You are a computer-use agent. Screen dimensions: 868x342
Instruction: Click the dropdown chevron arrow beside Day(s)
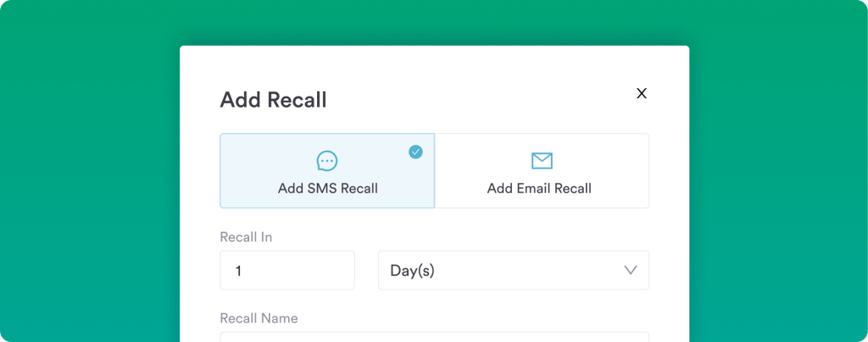pyautogui.click(x=630, y=271)
